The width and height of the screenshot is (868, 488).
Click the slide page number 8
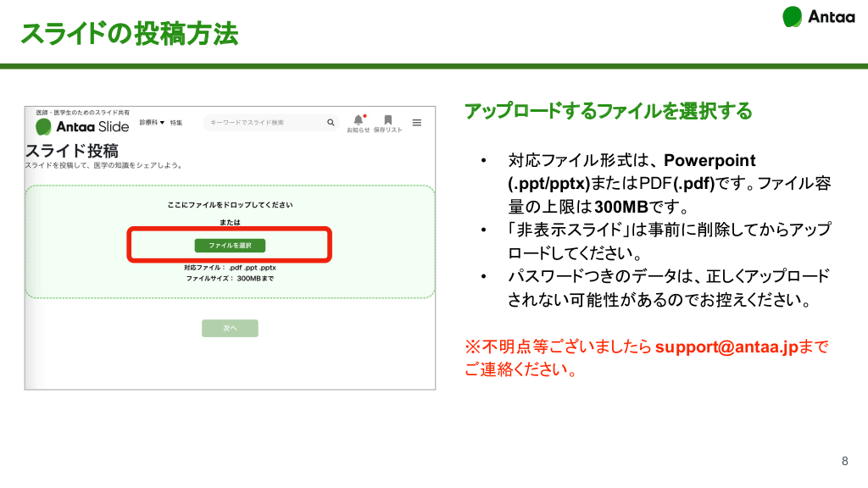pos(844,462)
